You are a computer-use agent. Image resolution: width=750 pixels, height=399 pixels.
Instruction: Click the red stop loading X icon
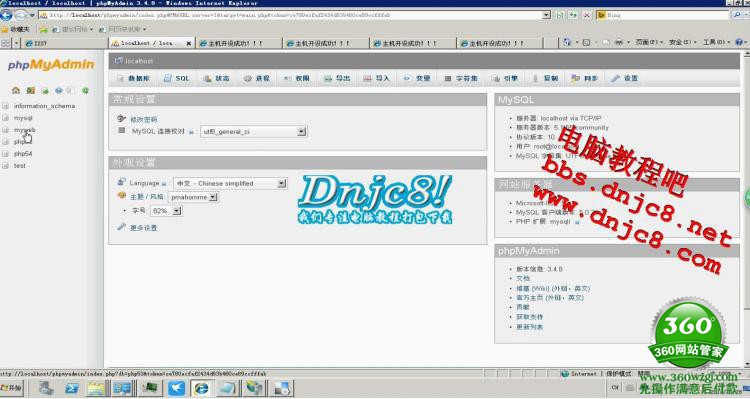[586, 15]
